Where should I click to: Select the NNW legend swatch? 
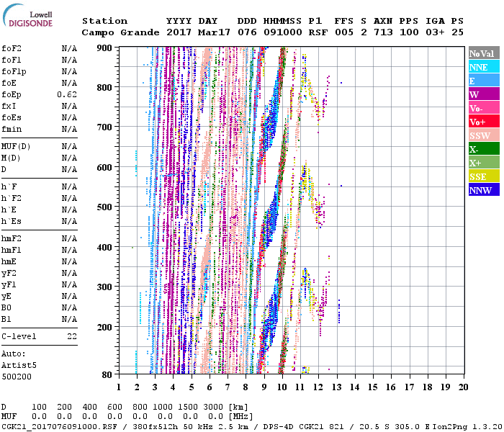(x=484, y=190)
